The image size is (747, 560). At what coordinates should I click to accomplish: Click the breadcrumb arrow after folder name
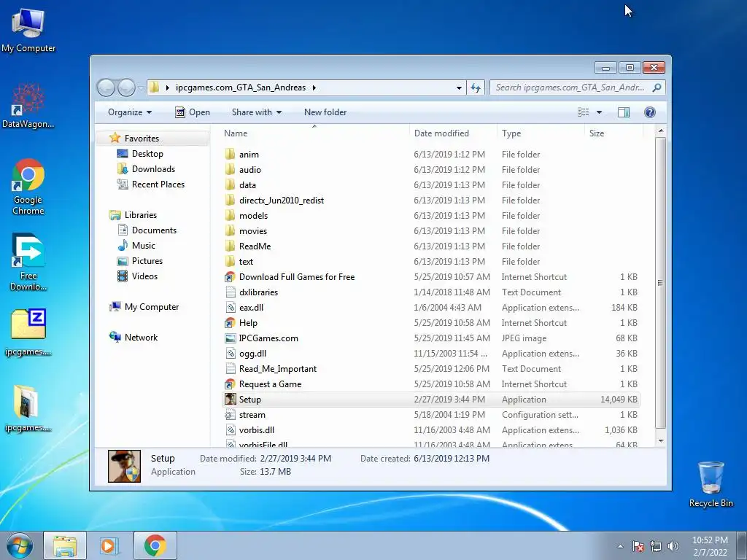tap(314, 87)
